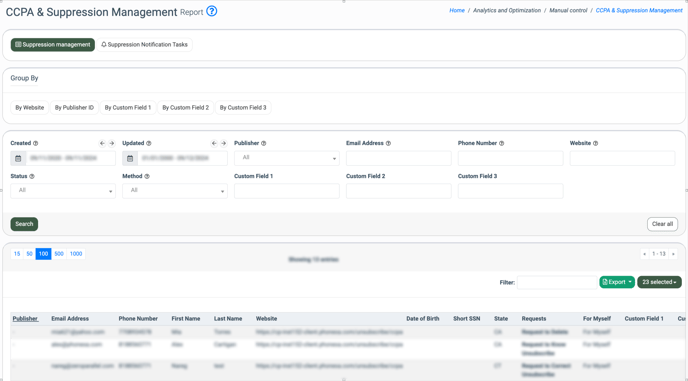Group results By Custom Field 3
Image resolution: width=688 pixels, height=381 pixels.
(243, 108)
